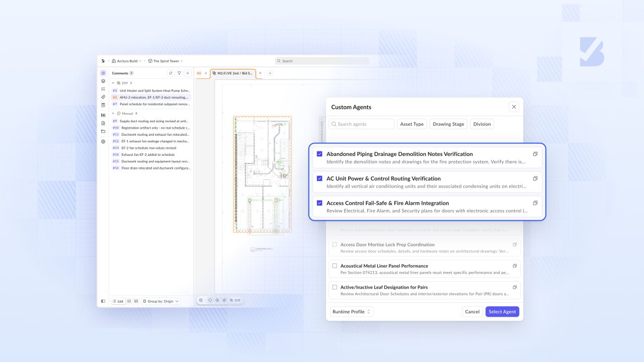Open details of Acoustical Metal Liner agent
The height and width of the screenshot is (362, 644).
[x=515, y=265]
